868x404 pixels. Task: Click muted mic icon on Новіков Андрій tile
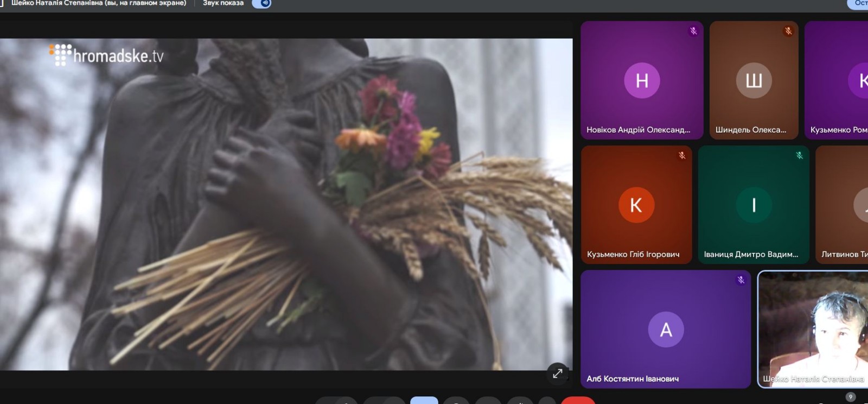tap(693, 31)
